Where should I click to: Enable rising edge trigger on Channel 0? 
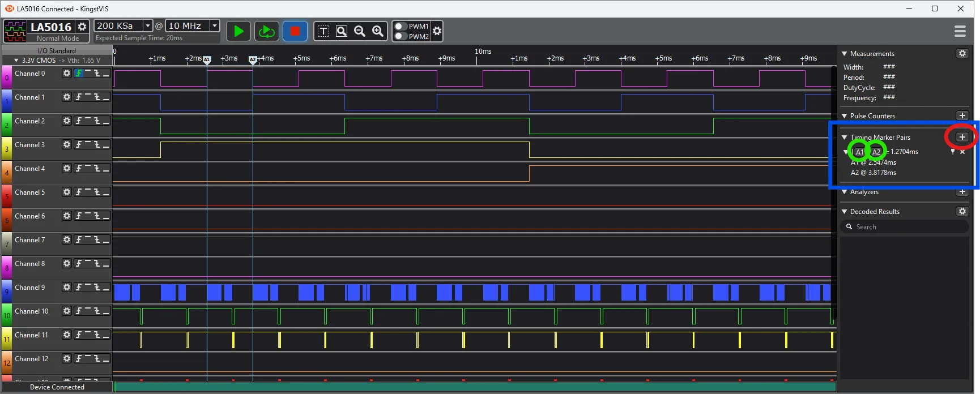pyautogui.click(x=79, y=74)
